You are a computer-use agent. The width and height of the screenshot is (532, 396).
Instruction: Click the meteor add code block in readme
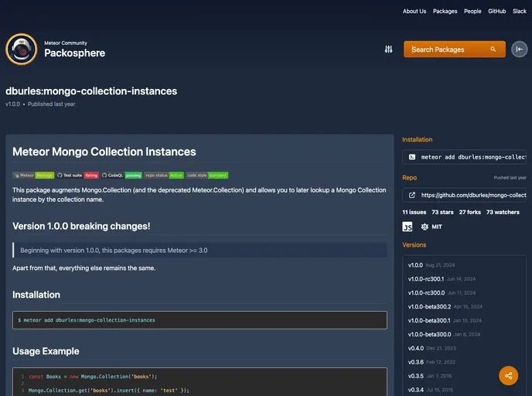199,320
